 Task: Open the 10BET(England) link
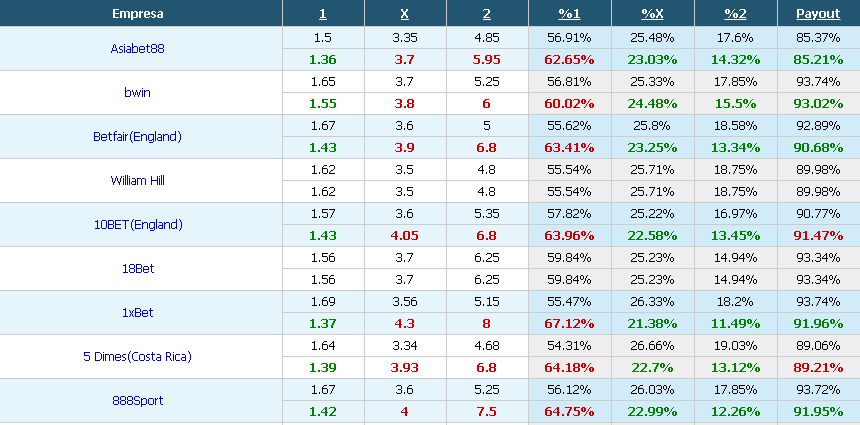(137, 224)
